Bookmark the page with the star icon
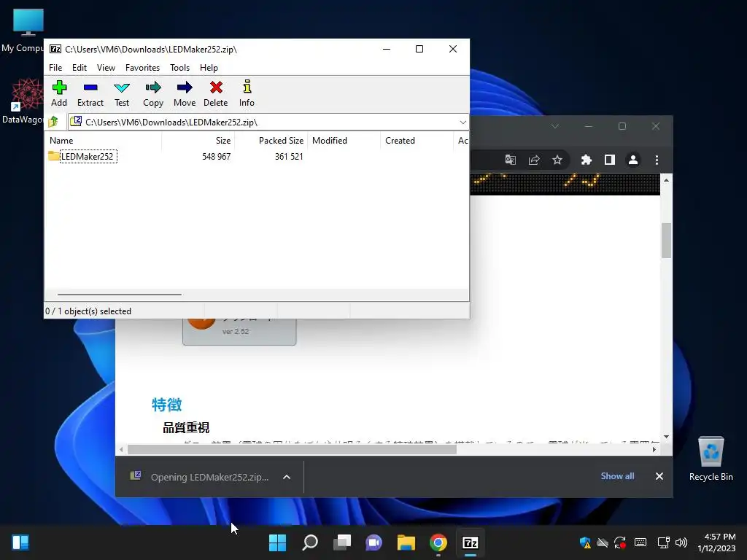Viewport: 747px width, 560px height. pyautogui.click(x=557, y=160)
